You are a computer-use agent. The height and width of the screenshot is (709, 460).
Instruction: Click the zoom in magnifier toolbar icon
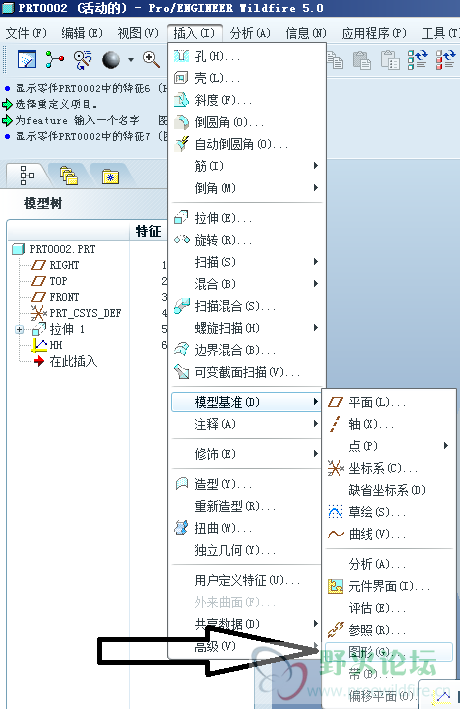tap(151, 59)
